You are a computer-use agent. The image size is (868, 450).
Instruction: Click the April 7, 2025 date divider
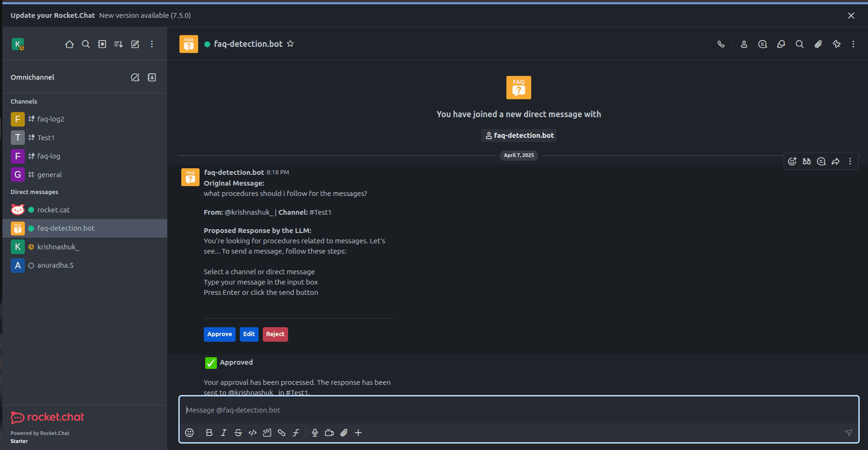click(519, 155)
